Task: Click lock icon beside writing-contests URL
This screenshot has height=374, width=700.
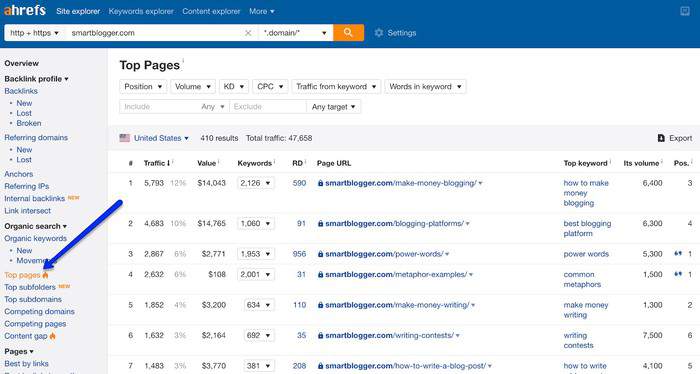Action: 321,336
